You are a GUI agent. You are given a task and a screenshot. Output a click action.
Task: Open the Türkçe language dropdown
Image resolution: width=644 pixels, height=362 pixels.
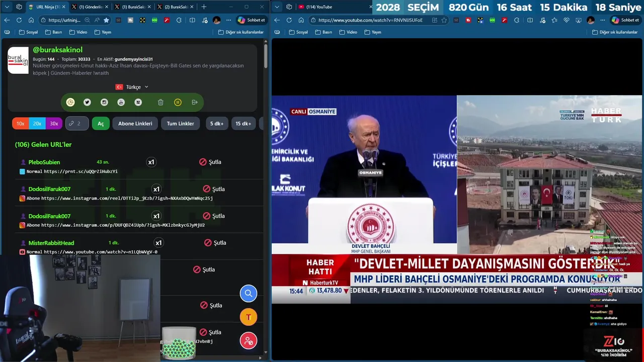[x=132, y=87]
